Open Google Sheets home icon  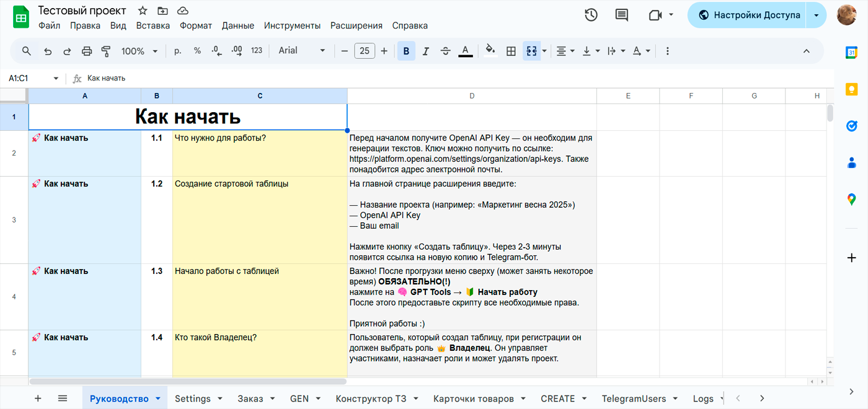[x=21, y=17]
